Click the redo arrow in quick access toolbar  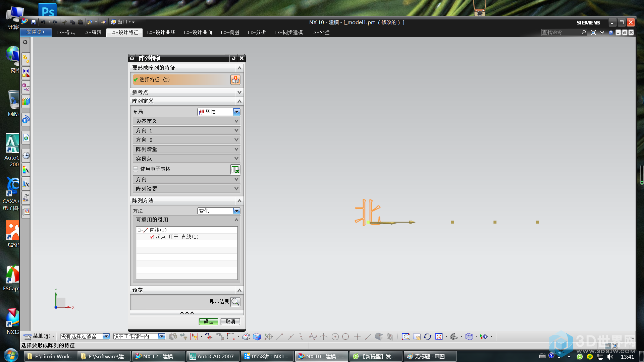coord(55,22)
